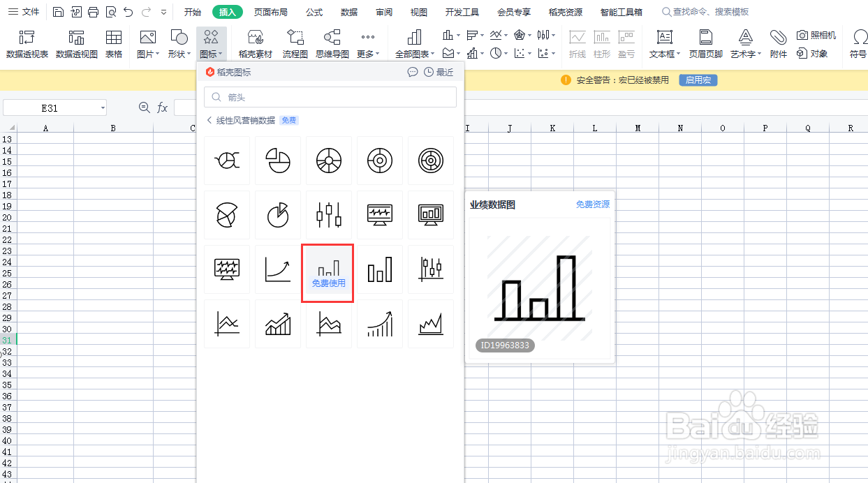Open the 免费资源 link in preview panel

[593, 204]
